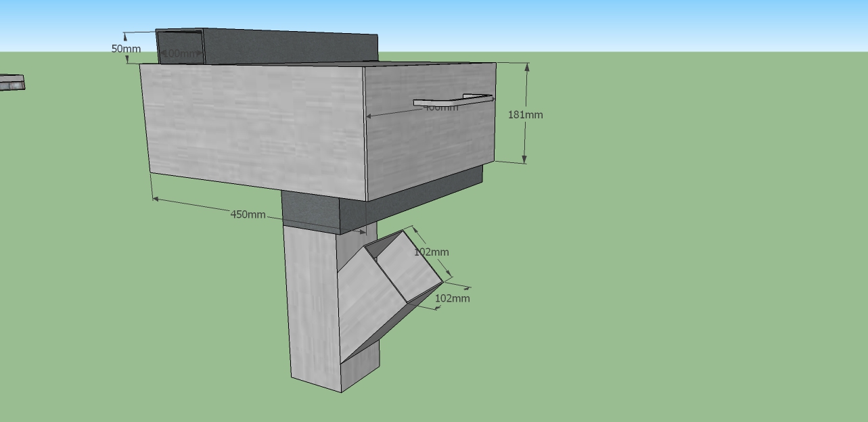The image size is (868, 422).
Task: Select the 181mm height dimension text
Action: (525, 115)
